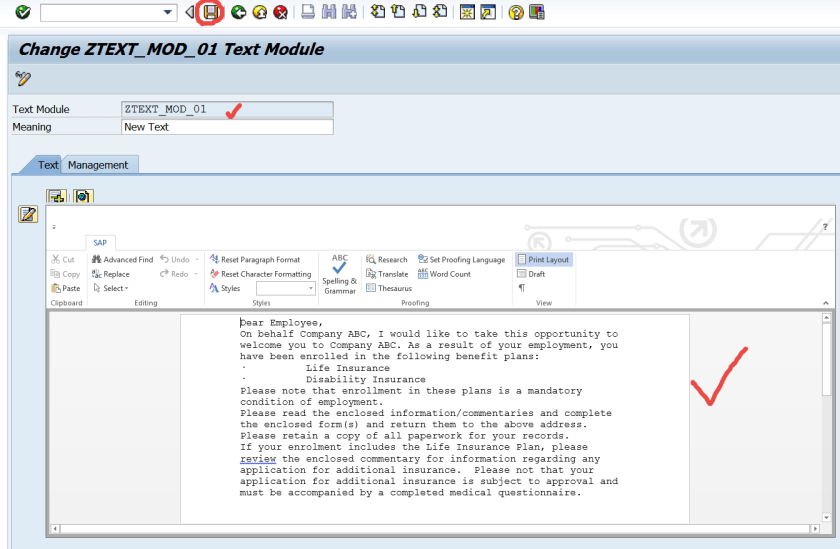Select the SAP ribbon tab
This screenshot has width=840, height=549.
point(100,243)
